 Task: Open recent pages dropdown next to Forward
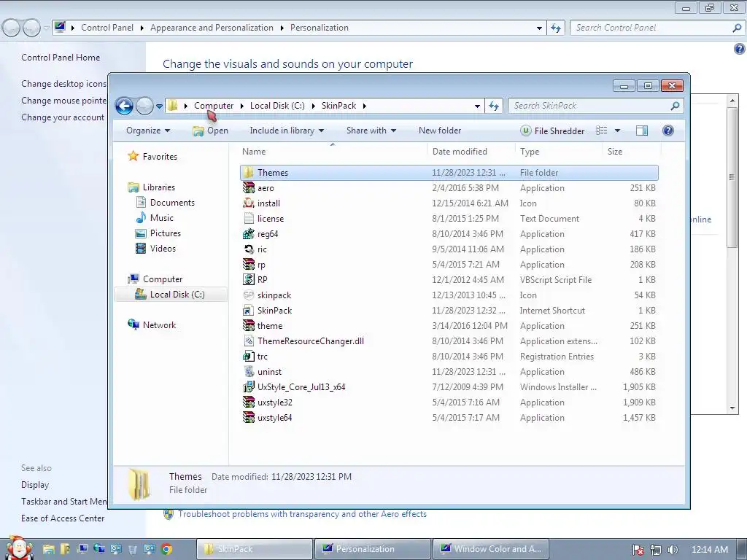[x=159, y=106]
